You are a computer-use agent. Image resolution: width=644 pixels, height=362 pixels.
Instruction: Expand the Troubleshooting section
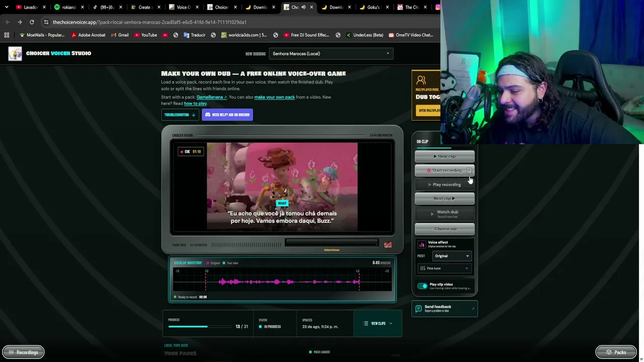[x=180, y=115]
